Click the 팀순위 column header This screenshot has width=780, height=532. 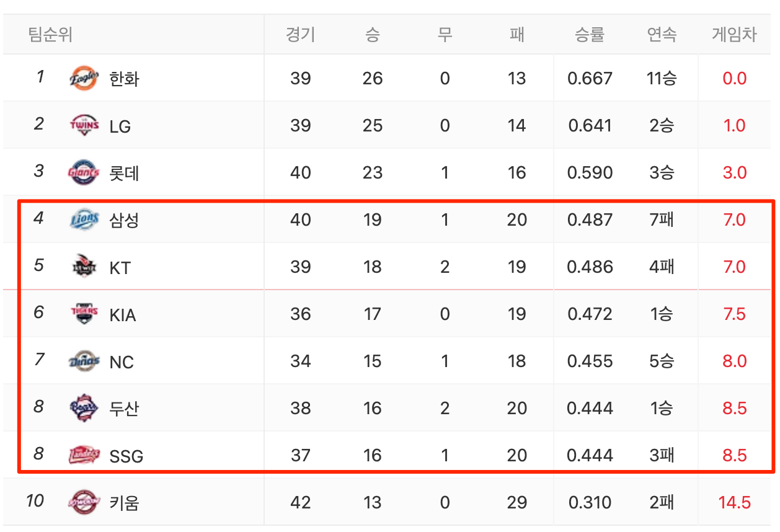pyautogui.click(x=51, y=35)
